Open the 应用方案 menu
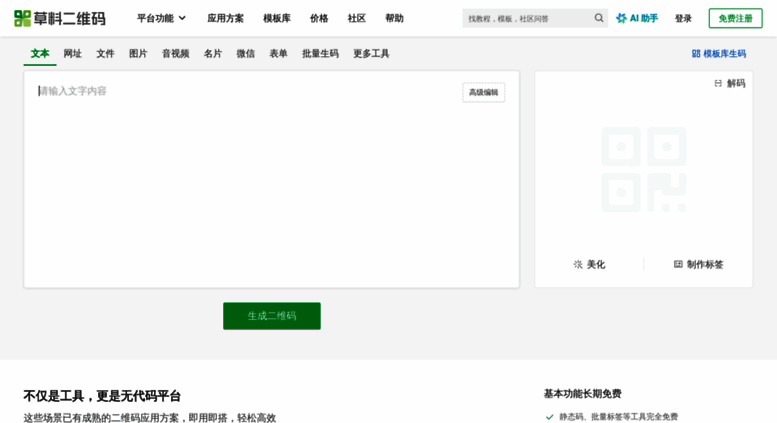777x423 pixels. tap(225, 18)
